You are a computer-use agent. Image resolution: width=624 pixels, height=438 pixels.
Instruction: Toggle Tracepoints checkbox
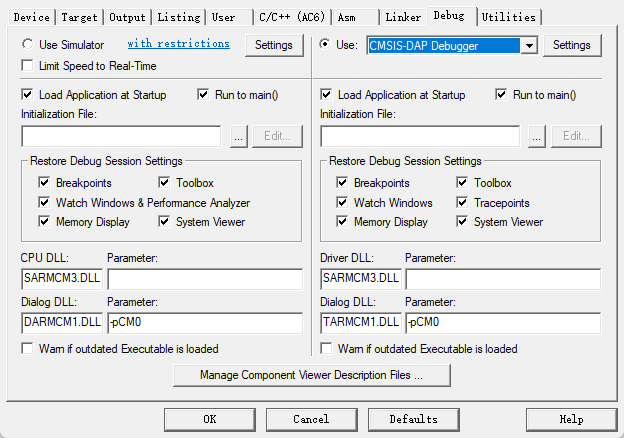pos(463,203)
